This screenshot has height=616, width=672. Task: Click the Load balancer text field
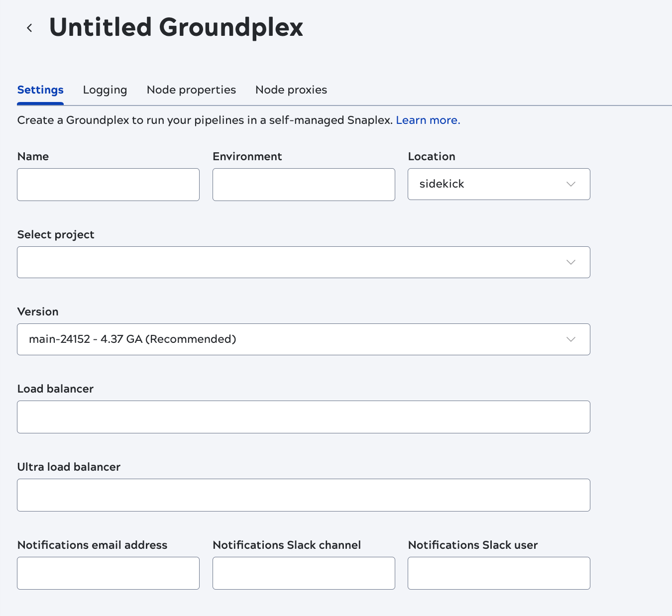[304, 417]
